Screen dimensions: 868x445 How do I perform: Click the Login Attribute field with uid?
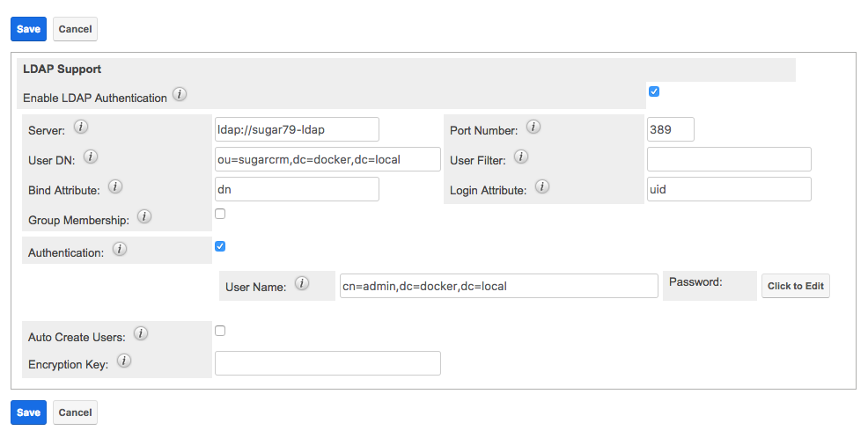point(729,189)
